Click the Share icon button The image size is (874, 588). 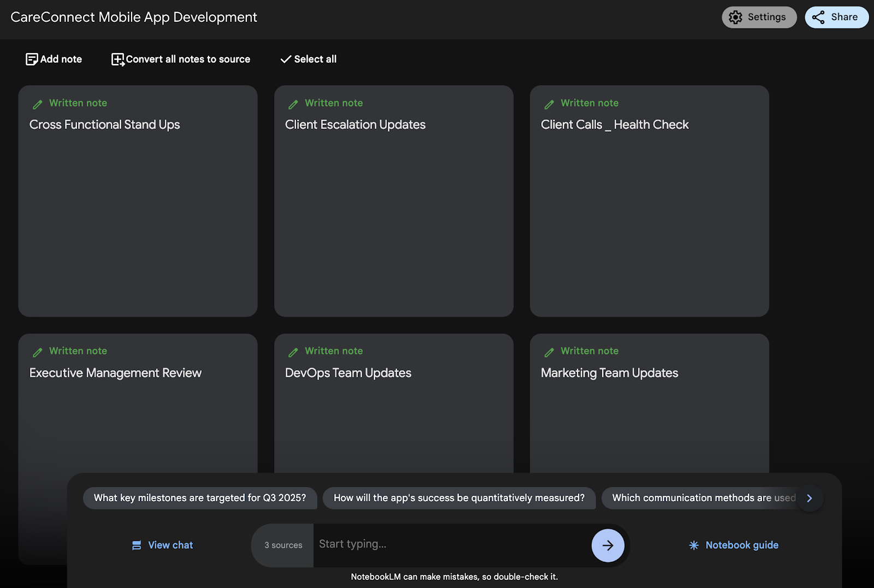tap(818, 17)
